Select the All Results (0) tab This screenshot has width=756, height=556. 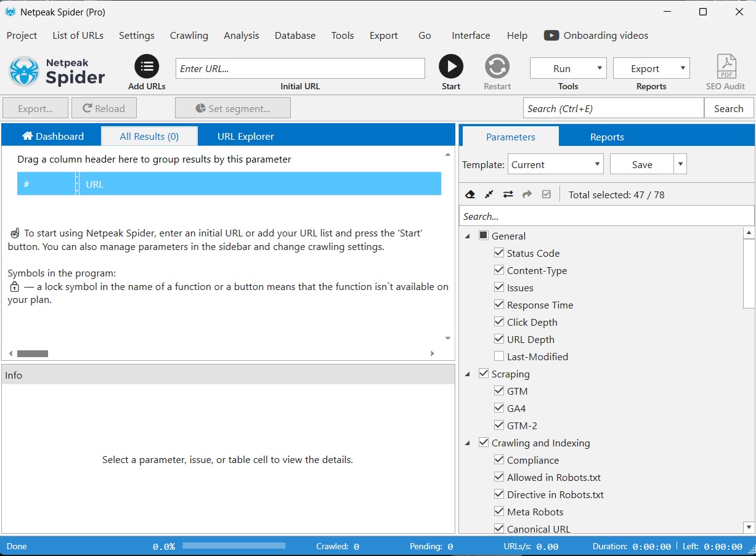tap(149, 136)
